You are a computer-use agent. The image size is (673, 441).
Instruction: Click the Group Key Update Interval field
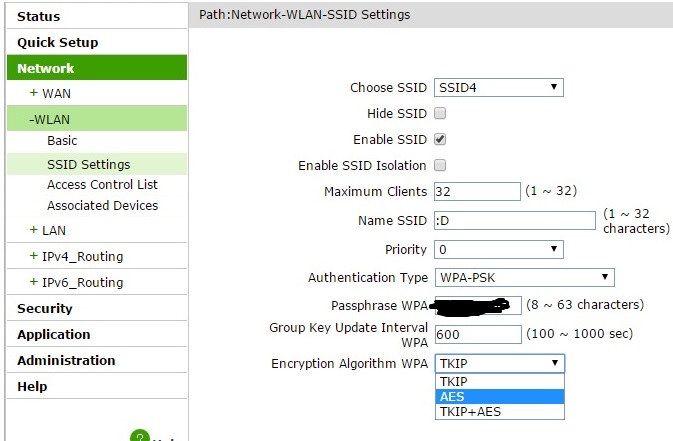pyautogui.click(x=478, y=335)
